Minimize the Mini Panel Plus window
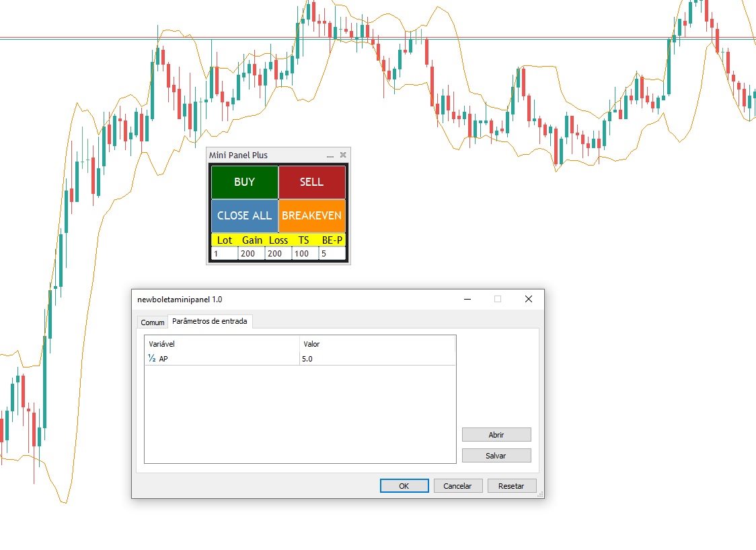 point(330,155)
